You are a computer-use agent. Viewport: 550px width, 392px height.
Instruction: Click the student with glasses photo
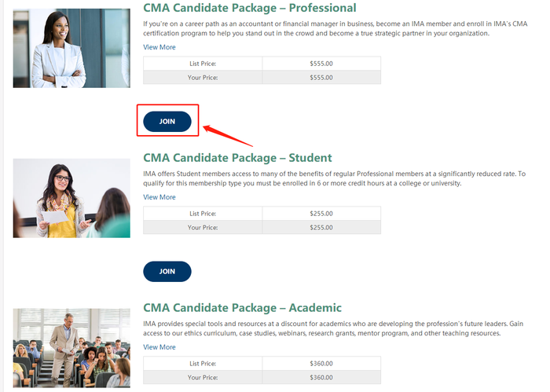[71, 198]
